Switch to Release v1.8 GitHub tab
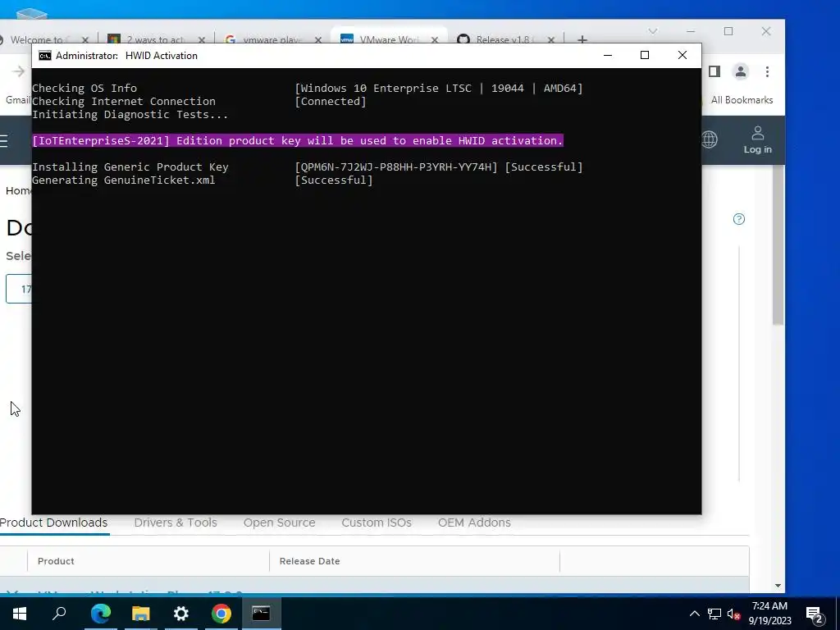Viewport: 840px width, 630px height. tap(500, 39)
